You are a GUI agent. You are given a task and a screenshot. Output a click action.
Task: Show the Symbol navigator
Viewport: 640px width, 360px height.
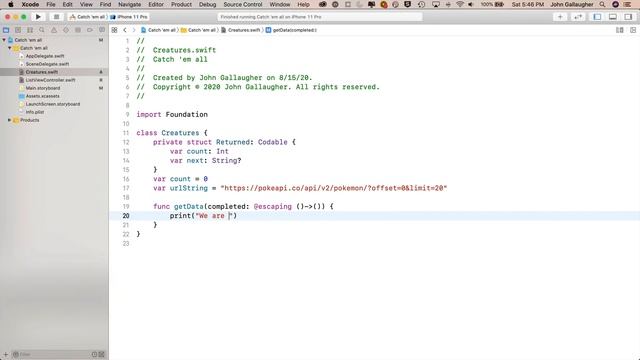(30, 30)
